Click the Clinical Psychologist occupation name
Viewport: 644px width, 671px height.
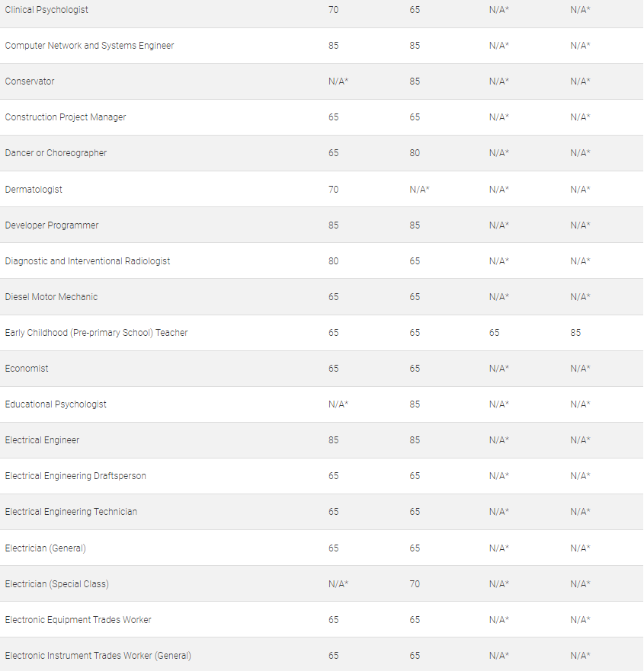tap(46, 10)
